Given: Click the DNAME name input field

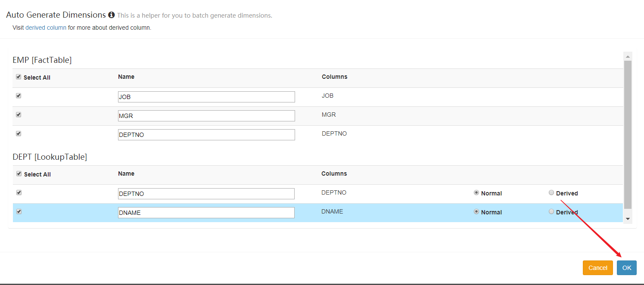Looking at the screenshot, I should [206, 213].
